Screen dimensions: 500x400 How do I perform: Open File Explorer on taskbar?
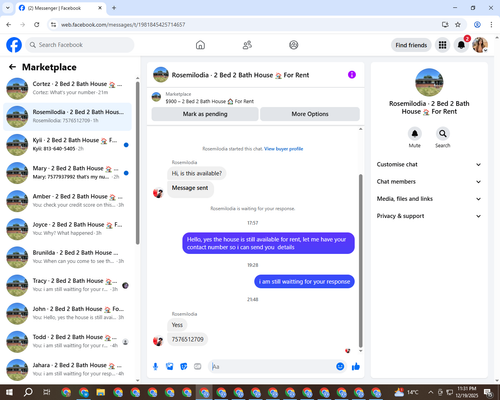101,392
